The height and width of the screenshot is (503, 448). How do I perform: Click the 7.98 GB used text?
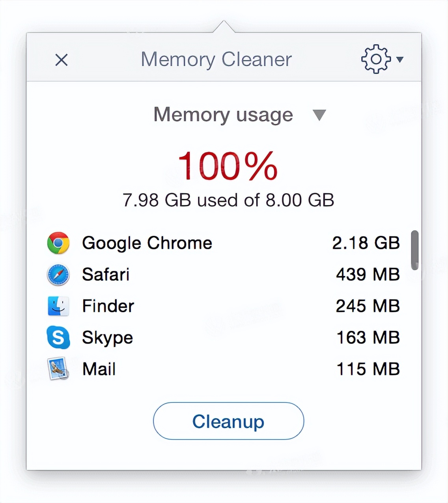[228, 200]
